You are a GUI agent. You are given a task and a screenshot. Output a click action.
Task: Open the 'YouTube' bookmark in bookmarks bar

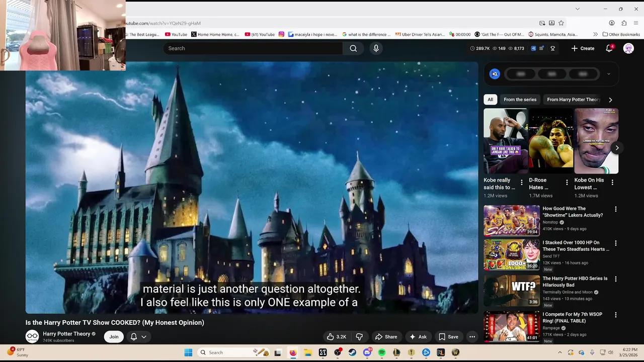[176, 34]
